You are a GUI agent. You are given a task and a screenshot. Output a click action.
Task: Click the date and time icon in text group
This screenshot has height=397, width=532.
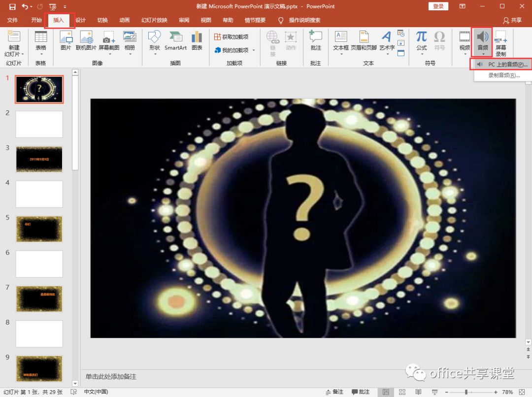400,33
